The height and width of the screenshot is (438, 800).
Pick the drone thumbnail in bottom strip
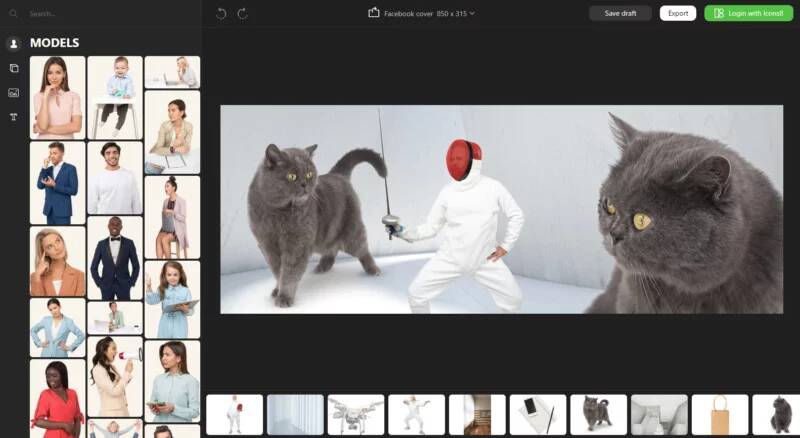355,414
